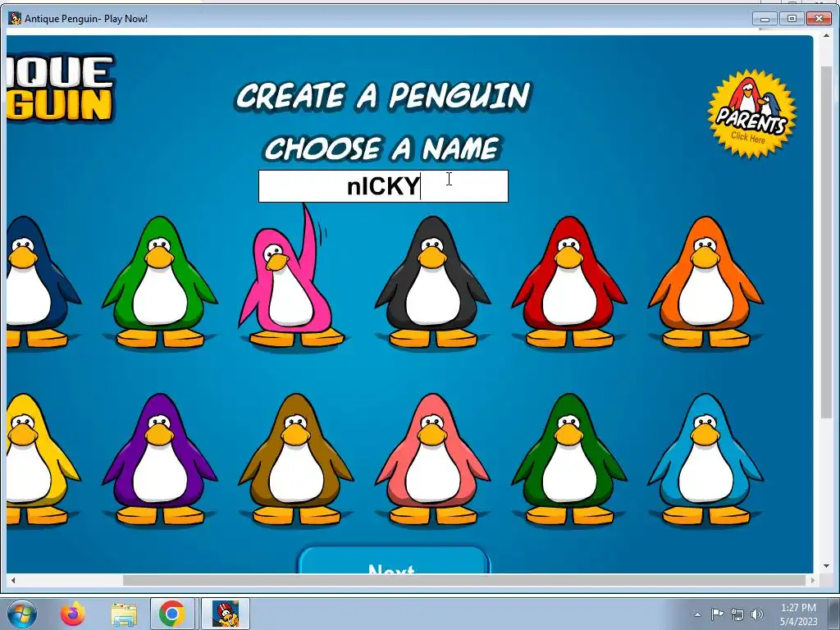
Task: Click the volume speaker icon
Action: pos(757,614)
